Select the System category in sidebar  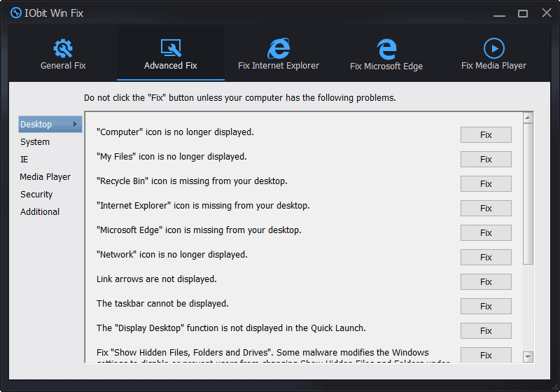tap(35, 142)
